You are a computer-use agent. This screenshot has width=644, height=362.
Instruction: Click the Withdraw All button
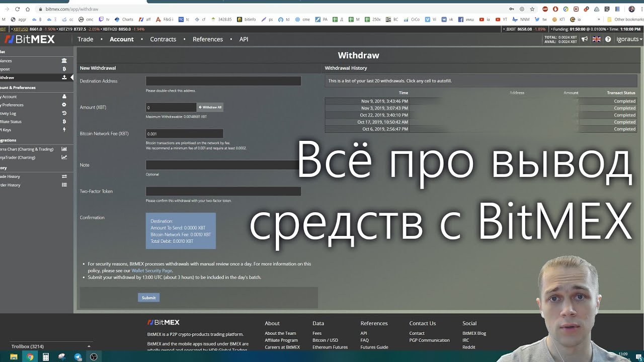click(x=210, y=107)
